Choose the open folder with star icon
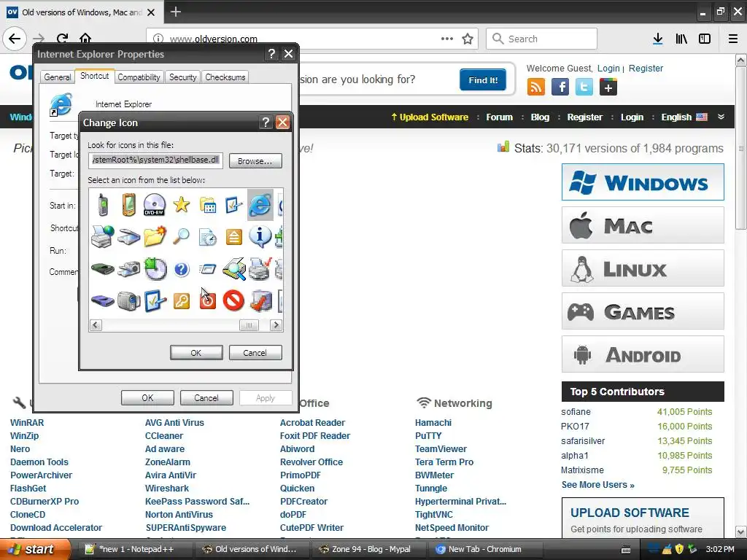The image size is (747, 560). click(x=155, y=237)
